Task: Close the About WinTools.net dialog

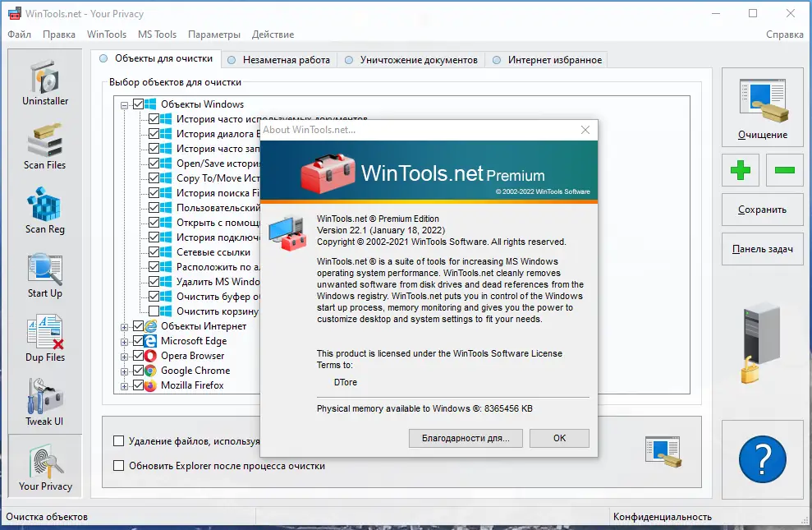Action: pyautogui.click(x=585, y=130)
